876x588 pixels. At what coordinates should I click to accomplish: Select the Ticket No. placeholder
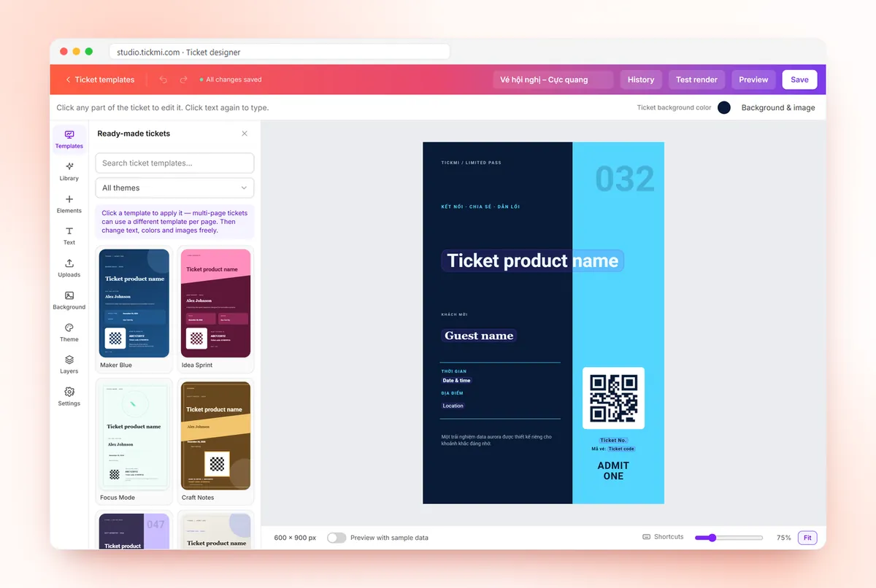click(613, 441)
